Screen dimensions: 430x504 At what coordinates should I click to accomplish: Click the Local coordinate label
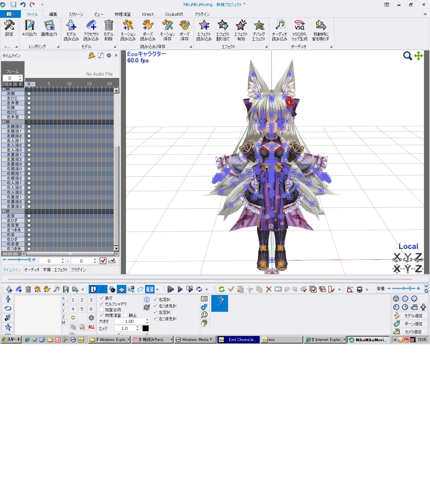(408, 246)
